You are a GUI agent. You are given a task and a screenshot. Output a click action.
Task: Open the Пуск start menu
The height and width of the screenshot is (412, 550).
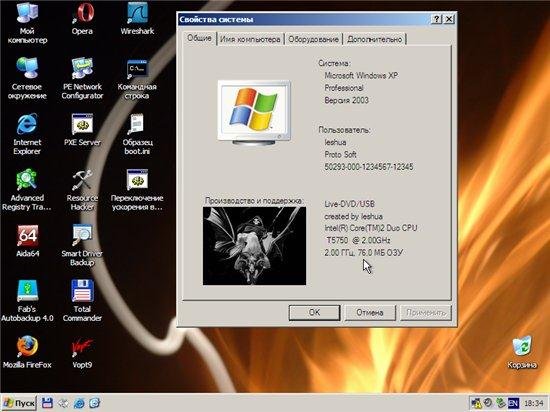click(19, 403)
